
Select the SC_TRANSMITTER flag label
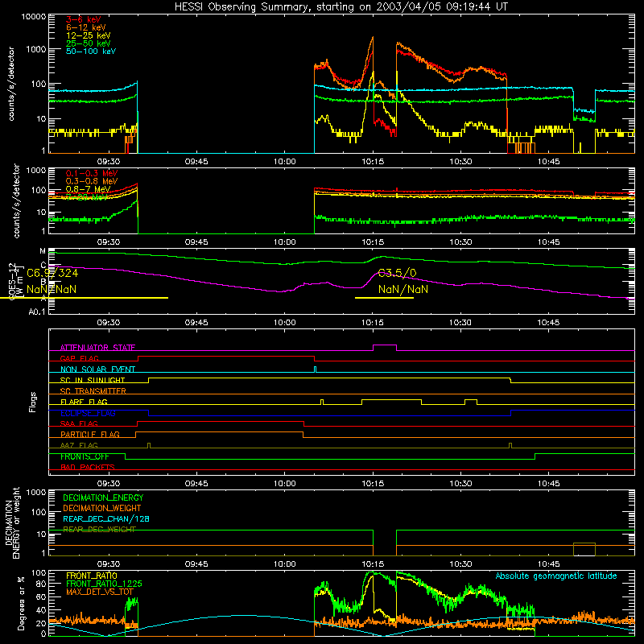[x=93, y=390]
